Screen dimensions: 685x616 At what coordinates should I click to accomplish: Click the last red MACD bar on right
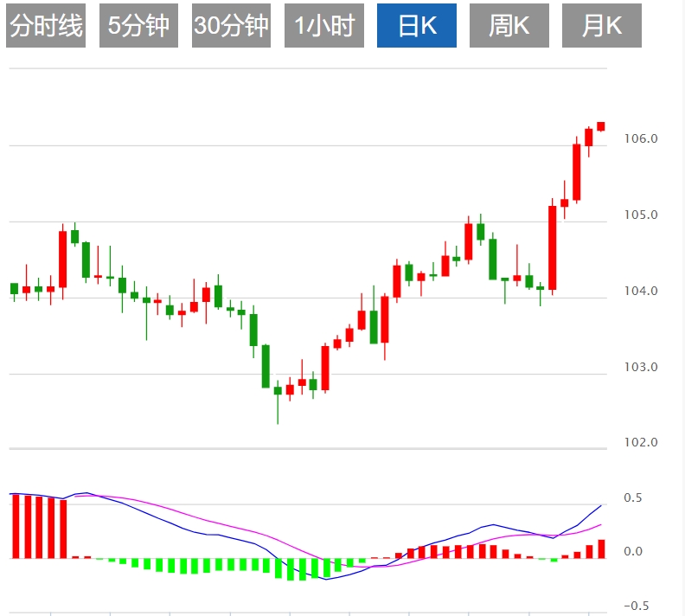pyautogui.click(x=600, y=549)
